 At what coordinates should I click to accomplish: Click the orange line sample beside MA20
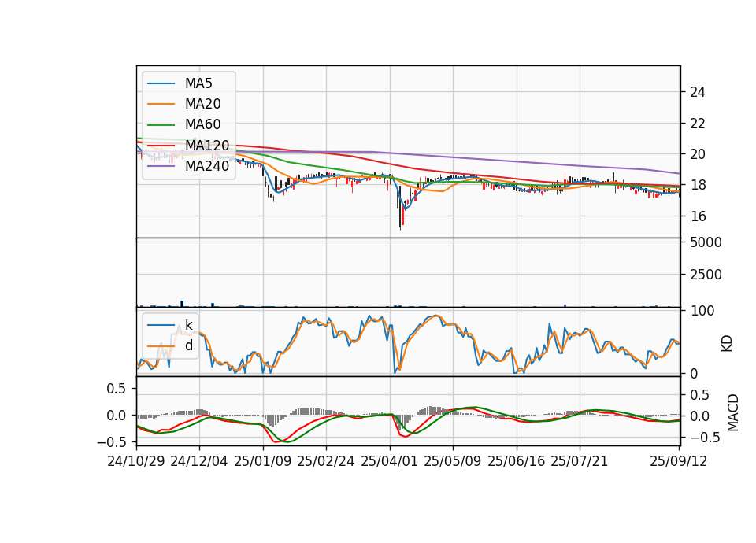[161, 104]
